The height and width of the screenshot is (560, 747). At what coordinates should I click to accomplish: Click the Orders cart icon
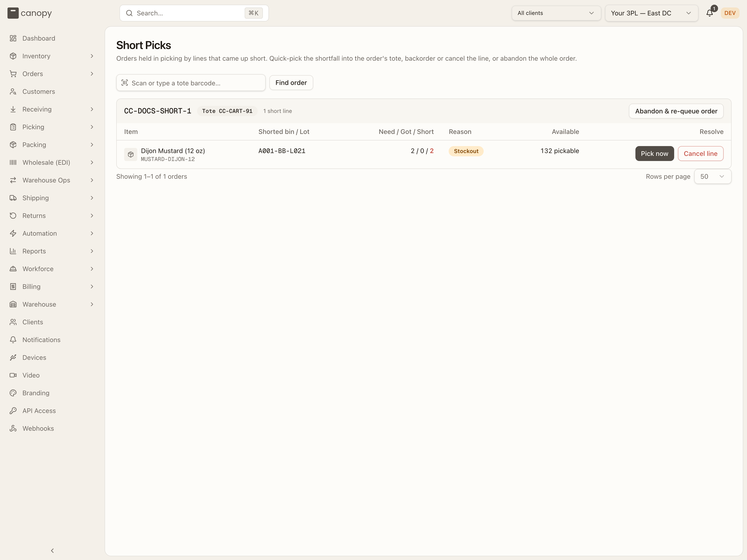coord(13,74)
